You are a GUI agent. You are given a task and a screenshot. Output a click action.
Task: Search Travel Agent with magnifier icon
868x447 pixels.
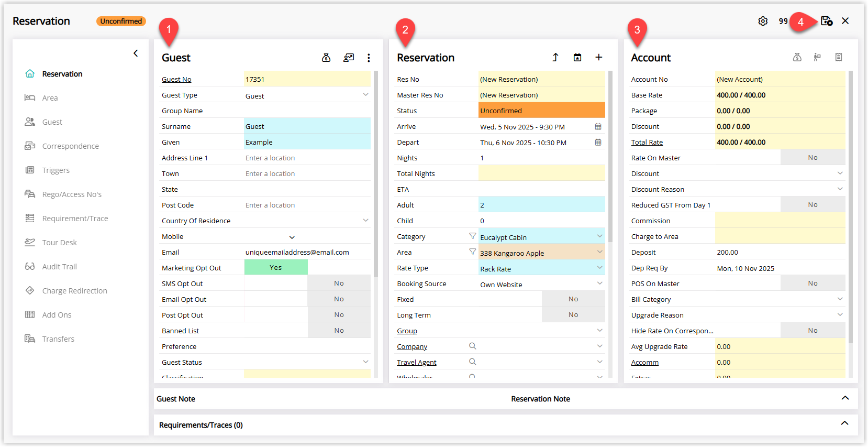(473, 362)
